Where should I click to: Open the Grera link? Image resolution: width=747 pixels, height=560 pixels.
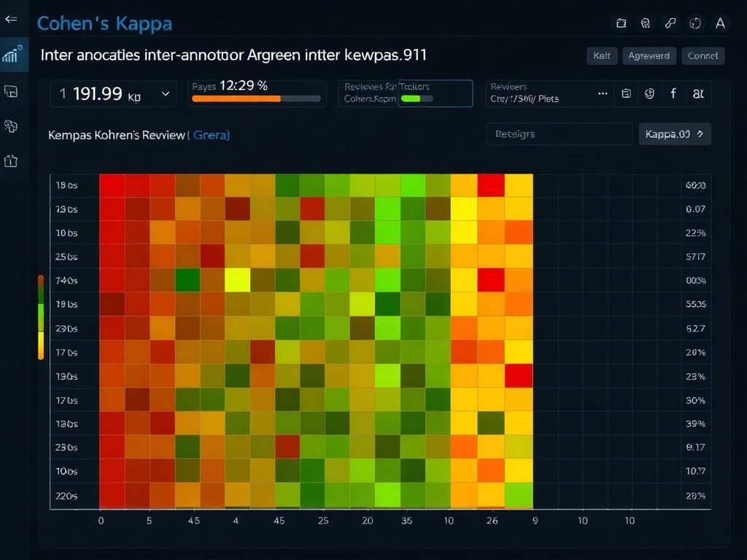pyautogui.click(x=212, y=135)
